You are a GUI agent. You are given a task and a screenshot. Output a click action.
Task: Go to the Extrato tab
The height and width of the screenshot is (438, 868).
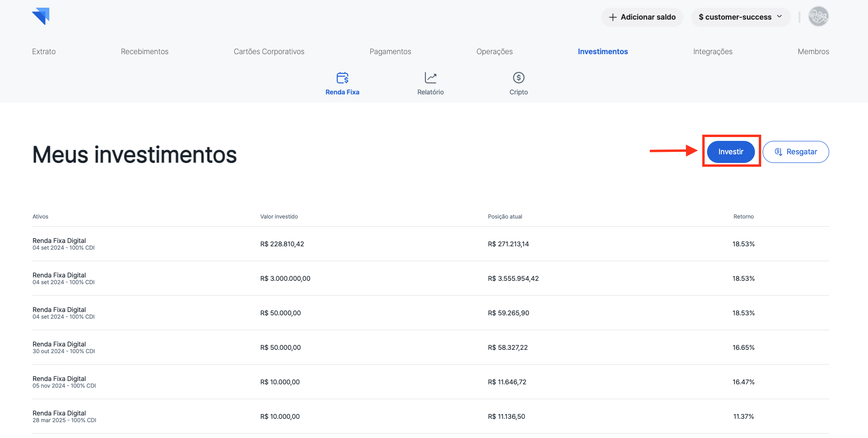[44, 52]
